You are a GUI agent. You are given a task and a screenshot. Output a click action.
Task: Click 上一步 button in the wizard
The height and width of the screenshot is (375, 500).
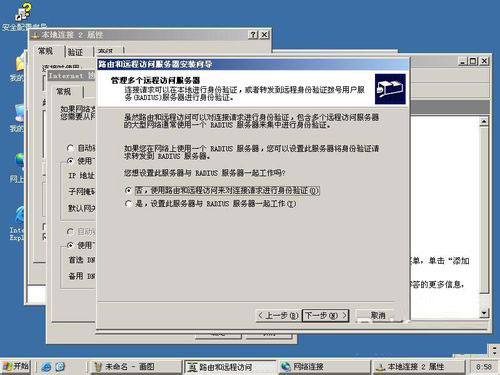coord(278,315)
